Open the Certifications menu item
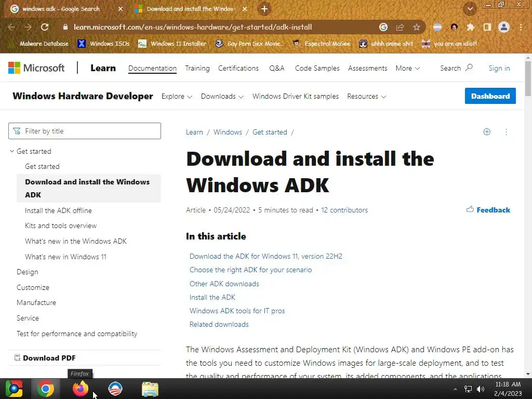Screen dimensions: 532x399 pyautogui.click(x=238, y=68)
